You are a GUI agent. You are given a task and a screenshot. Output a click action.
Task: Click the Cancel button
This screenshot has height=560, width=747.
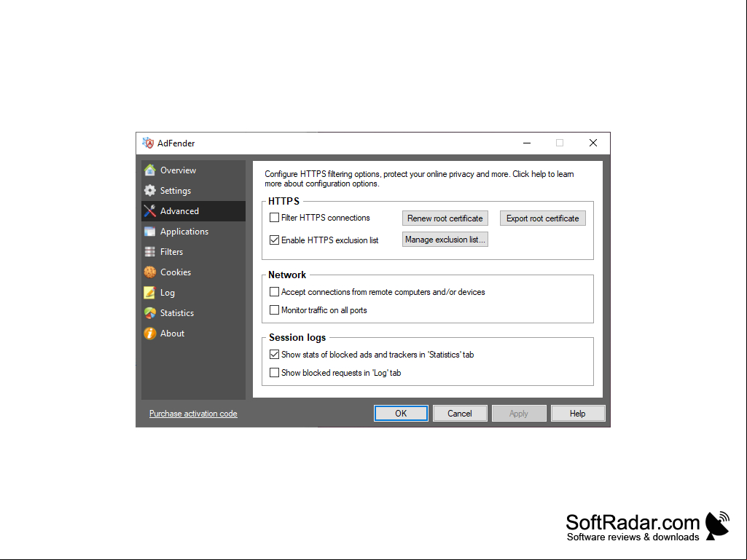click(x=460, y=414)
